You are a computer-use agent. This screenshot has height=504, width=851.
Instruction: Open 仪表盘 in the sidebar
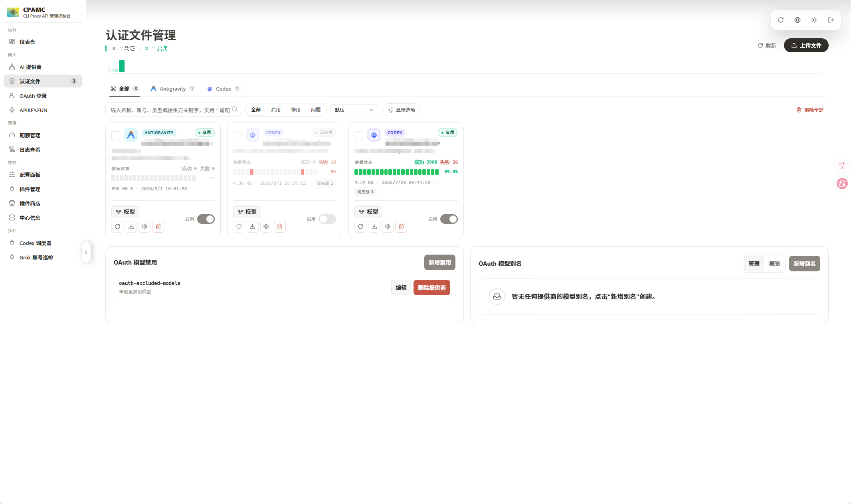(43, 42)
